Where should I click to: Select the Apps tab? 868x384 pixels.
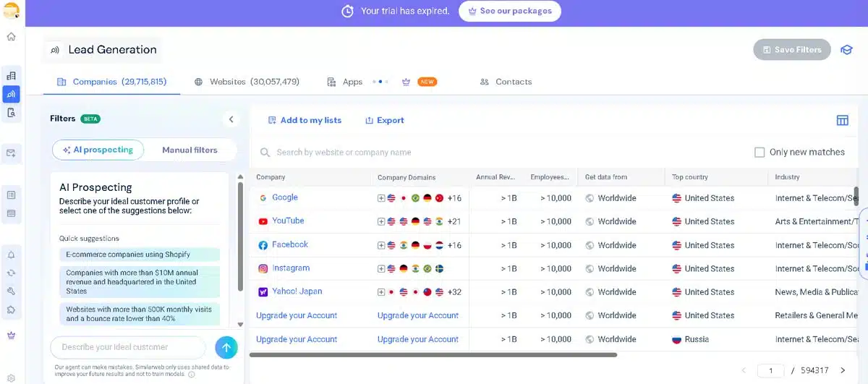click(x=345, y=82)
